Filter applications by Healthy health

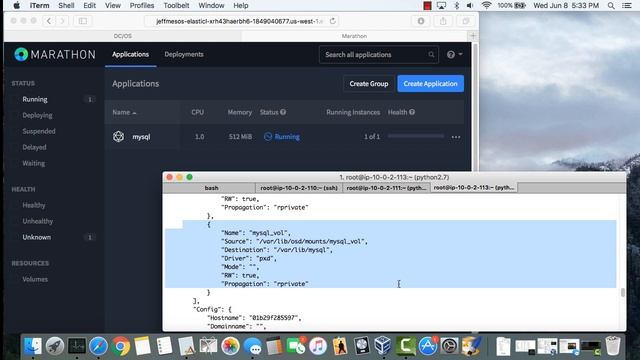click(x=34, y=205)
